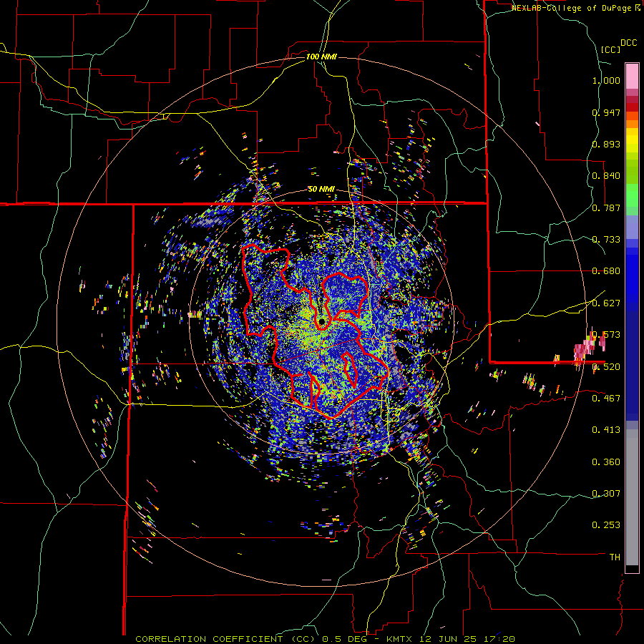Click the 0.840 legend value
Screen dimensions: 644x644
[x=606, y=176]
